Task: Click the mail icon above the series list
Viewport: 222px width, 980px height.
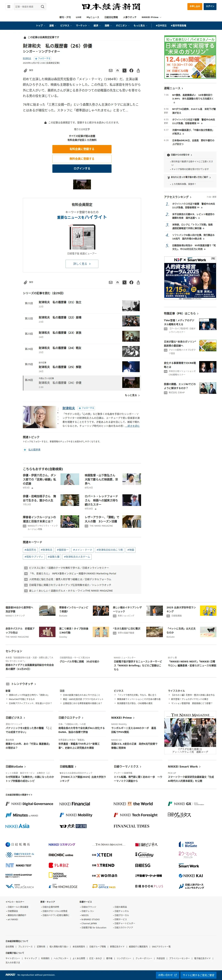Action: point(110,282)
